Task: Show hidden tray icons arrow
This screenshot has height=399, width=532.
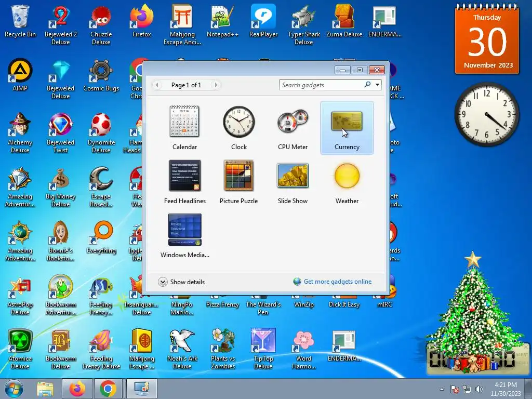Action: (442, 389)
